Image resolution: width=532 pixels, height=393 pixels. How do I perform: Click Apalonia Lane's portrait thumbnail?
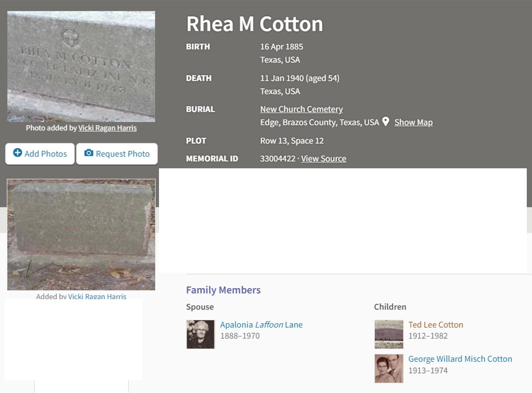pyautogui.click(x=201, y=334)
